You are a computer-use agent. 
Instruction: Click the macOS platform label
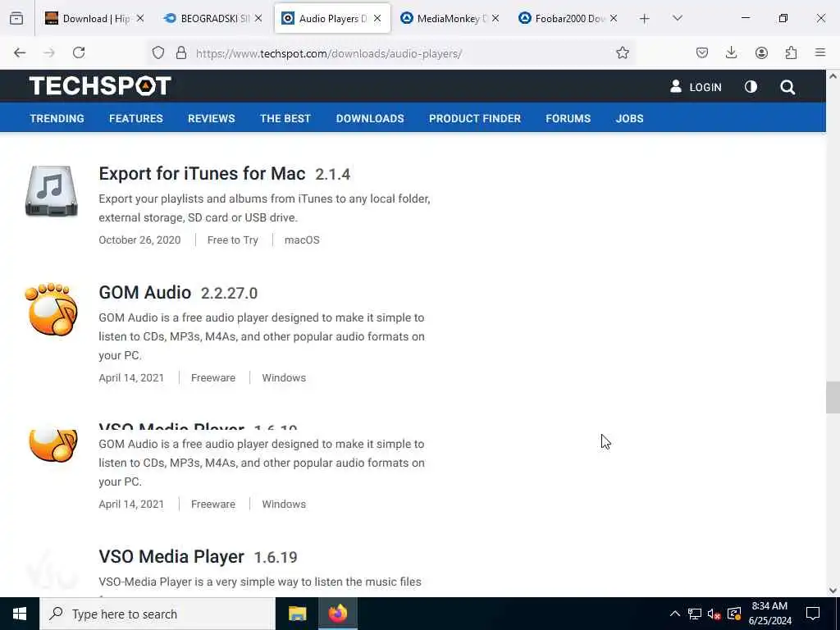point(302,240)
